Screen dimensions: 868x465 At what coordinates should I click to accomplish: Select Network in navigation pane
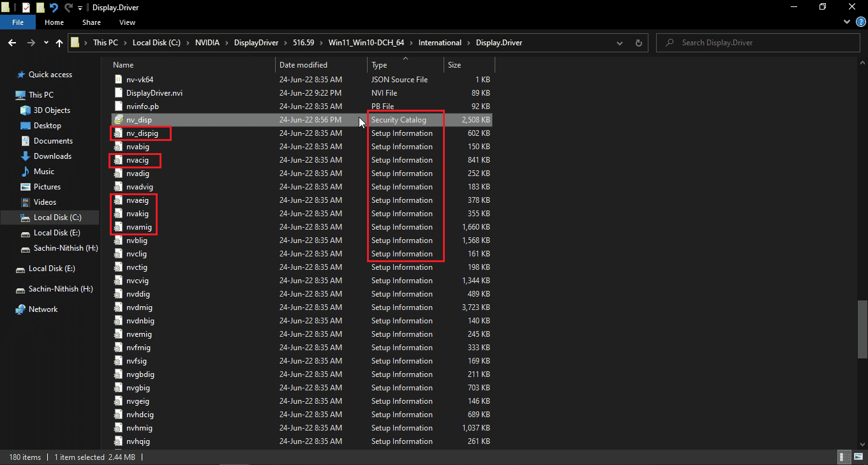[x=43, y=309]
